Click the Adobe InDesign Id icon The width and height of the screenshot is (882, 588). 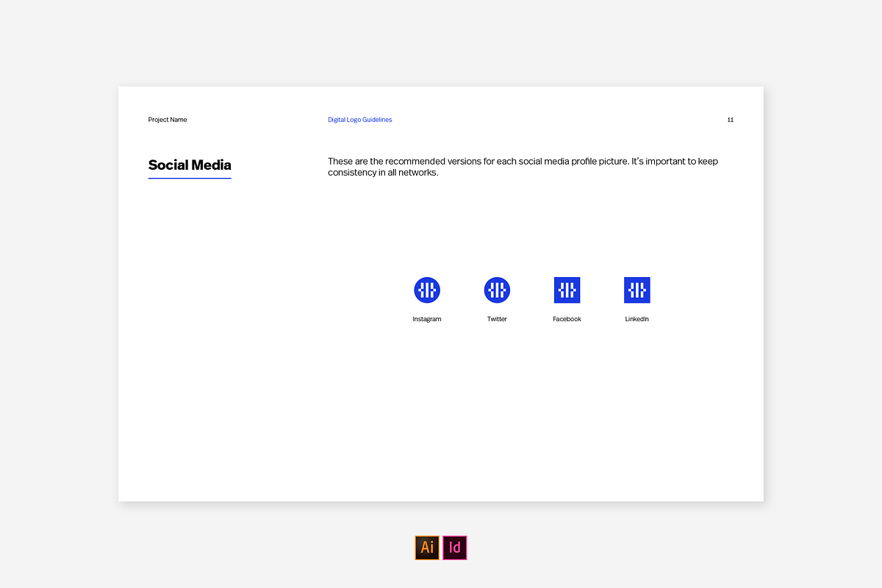click(455, 548)
